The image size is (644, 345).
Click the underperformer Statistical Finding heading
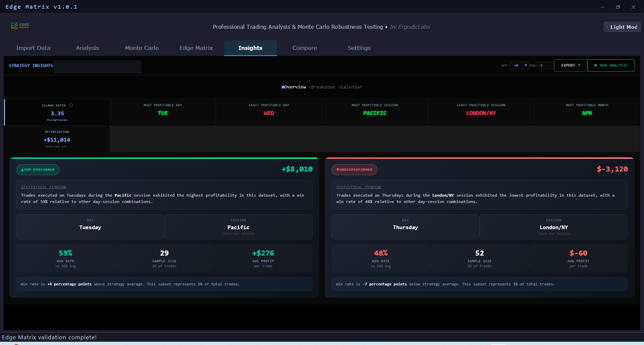(x=359, y=187)
